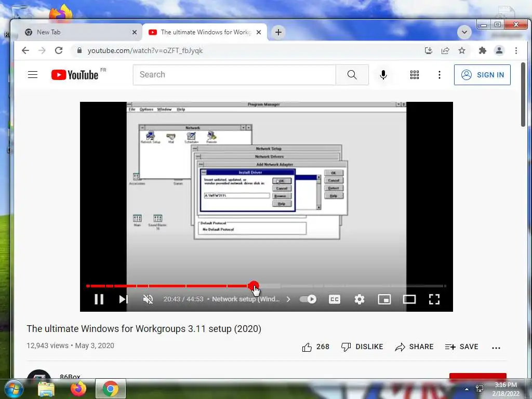Close the YouTube video tab
The width and height of the screenshot is (532, 399).
point(259,32)
